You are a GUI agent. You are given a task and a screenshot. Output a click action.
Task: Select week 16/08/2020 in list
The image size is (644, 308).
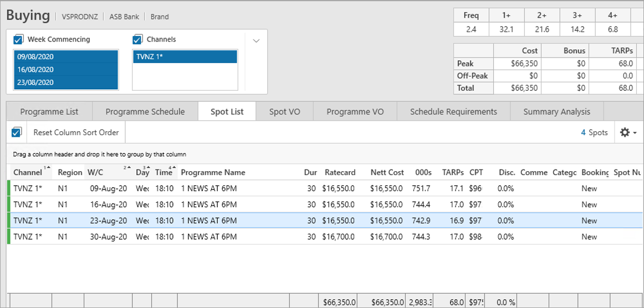tap(66, 69)
